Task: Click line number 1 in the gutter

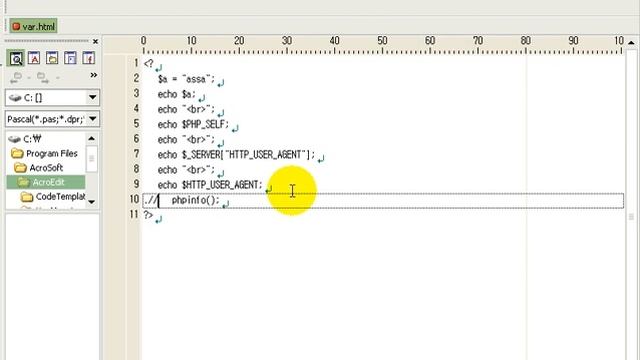Action: coord(136,63)
